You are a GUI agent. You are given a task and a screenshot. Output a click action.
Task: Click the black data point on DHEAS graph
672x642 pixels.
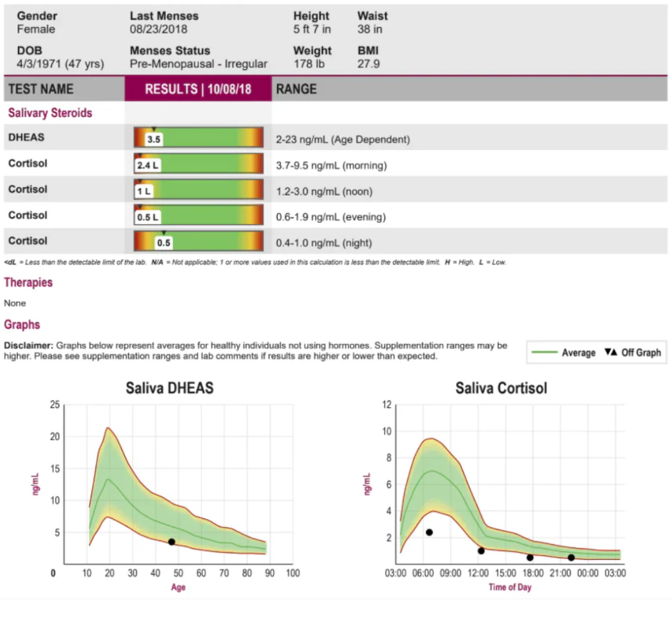[172, 541]
